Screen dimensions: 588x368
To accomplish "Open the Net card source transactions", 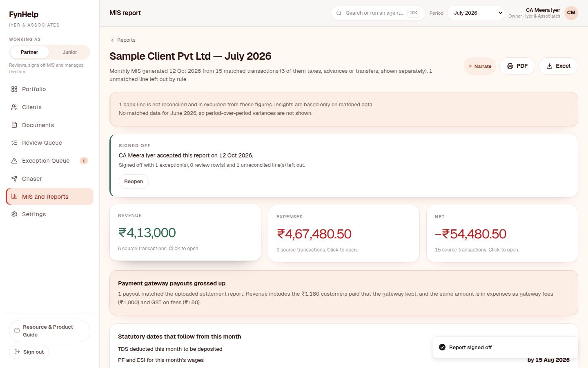I will click(502, 233).
